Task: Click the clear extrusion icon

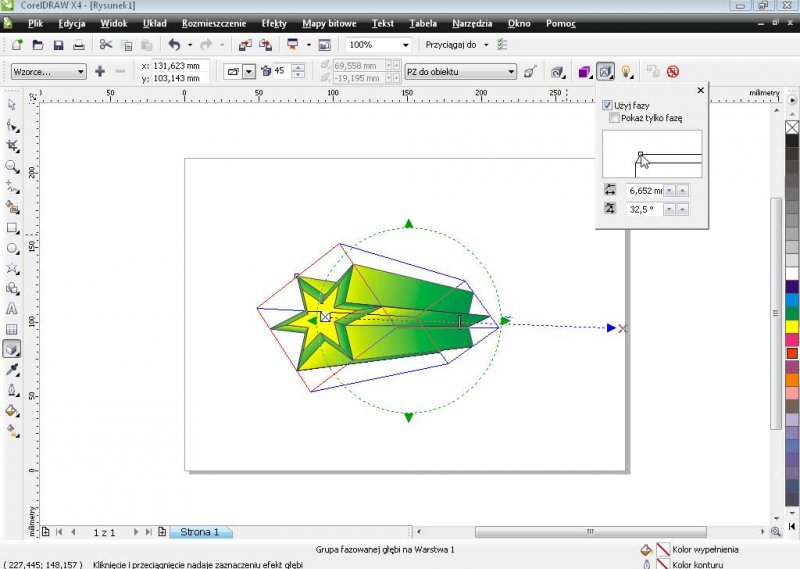Action: [x=673, y=72]
